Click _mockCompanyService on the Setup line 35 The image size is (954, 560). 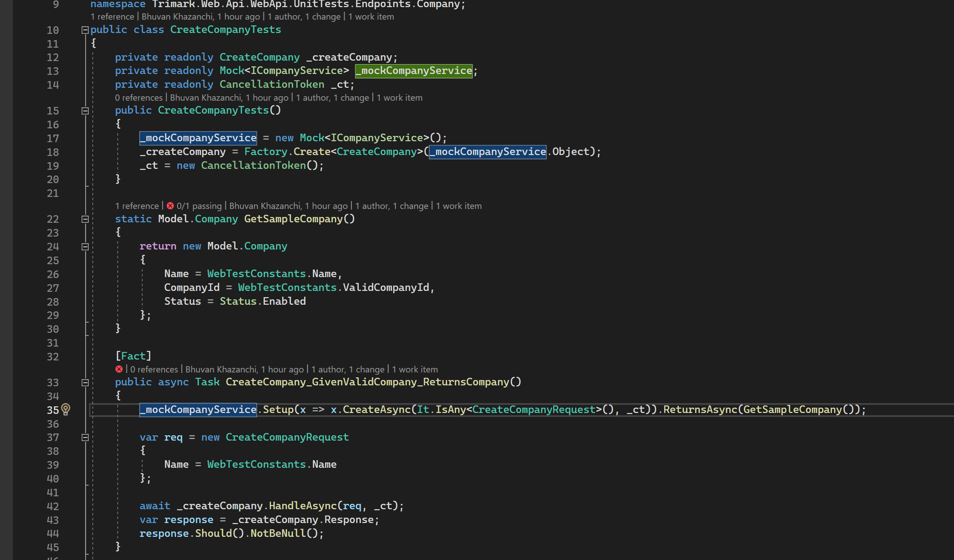click(x=198, y=410)
